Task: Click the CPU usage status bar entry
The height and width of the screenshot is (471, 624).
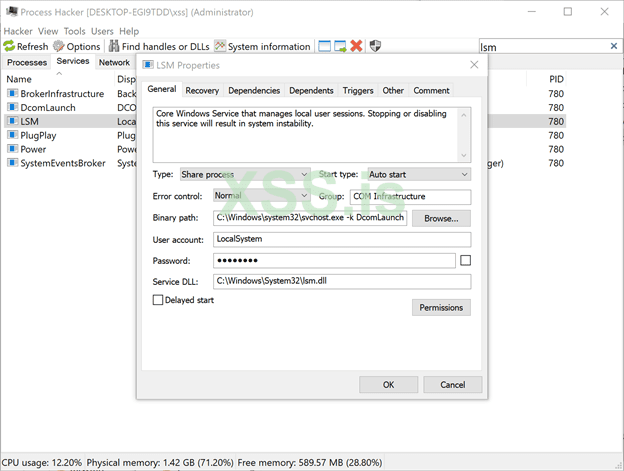Action: 42,463
